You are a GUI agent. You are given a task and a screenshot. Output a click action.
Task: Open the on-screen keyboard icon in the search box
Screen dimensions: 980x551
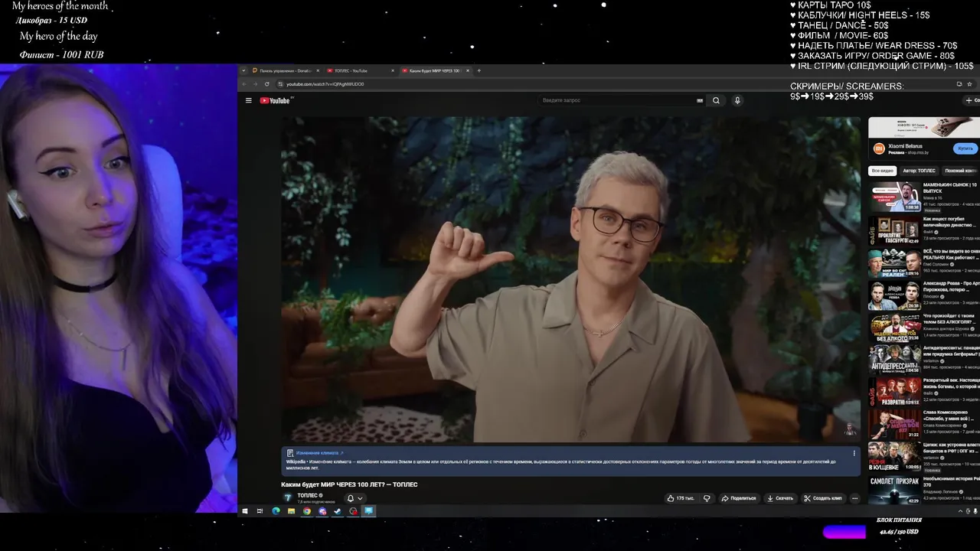[700, 100]
